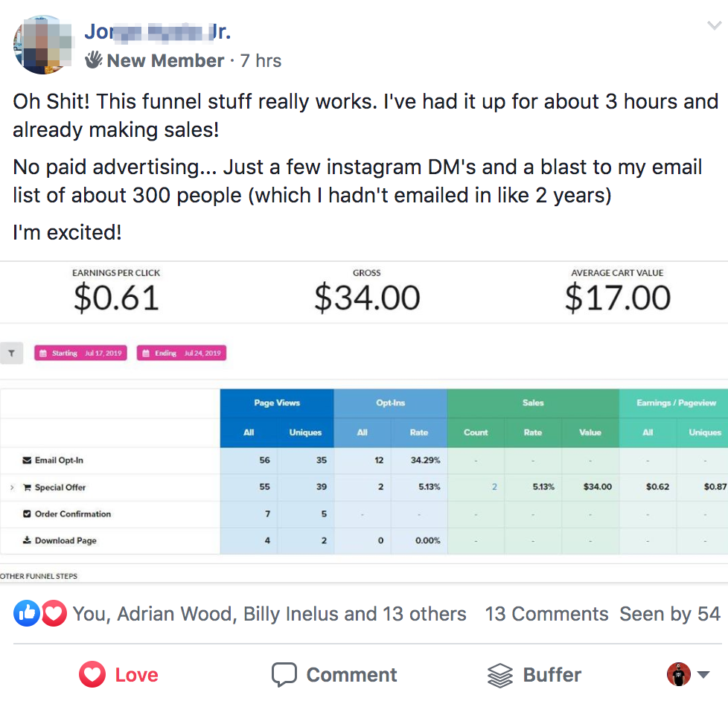Click the red Love heart icon
The width and height of the screenshot is (728, 701).
point(92,674)
